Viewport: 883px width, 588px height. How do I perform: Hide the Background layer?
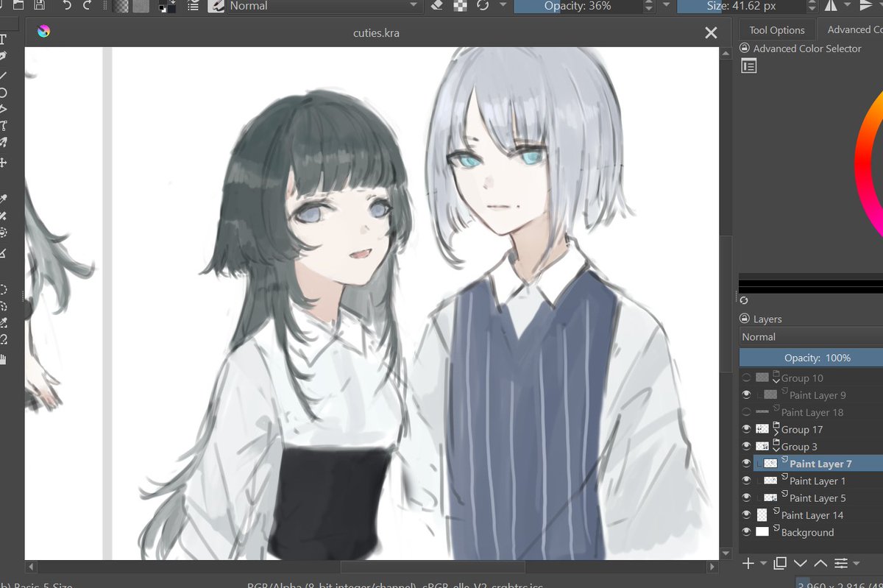(747, 532)
